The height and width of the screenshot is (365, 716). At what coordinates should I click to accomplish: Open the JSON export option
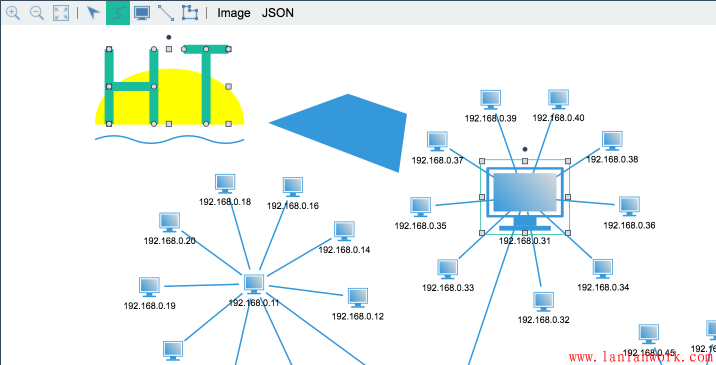pyautogui.click(x=278, y=13)
